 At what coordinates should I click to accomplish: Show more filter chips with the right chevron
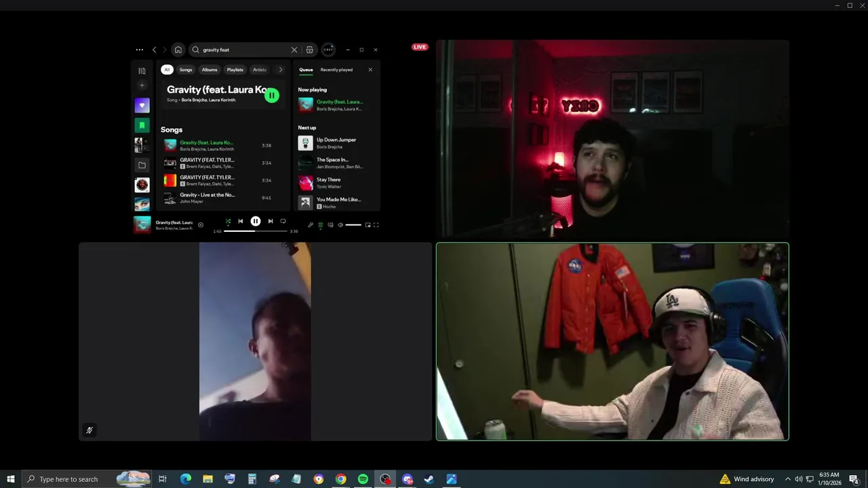coord(281,70)
